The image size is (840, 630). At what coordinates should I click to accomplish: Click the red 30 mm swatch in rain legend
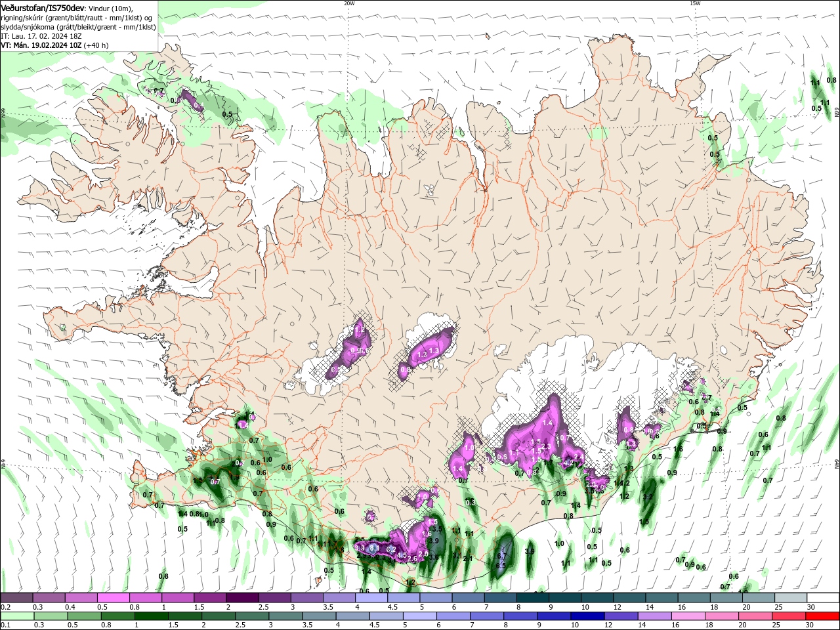pyautogui.click(x=823, y=616)
